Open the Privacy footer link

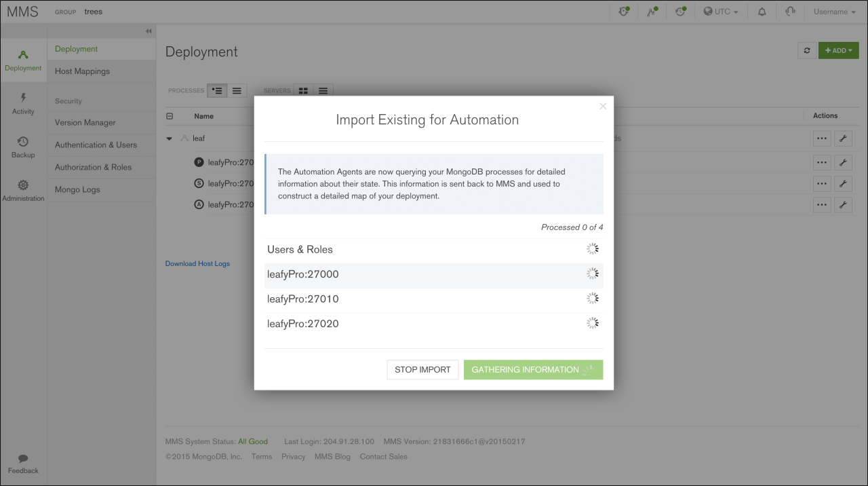tap(293, 457)
